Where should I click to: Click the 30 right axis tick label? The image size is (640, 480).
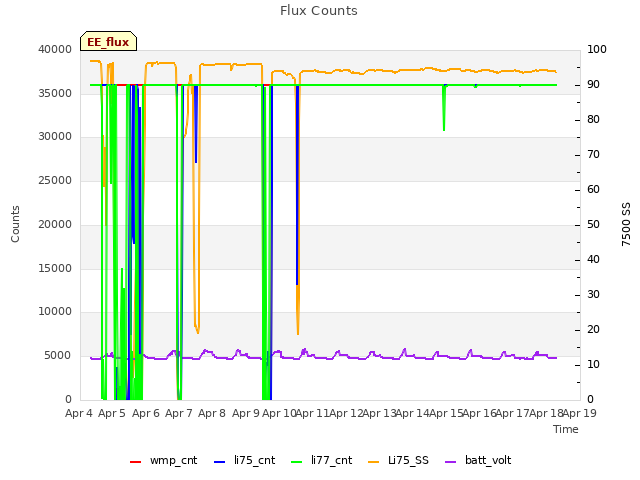click(593, 295)
